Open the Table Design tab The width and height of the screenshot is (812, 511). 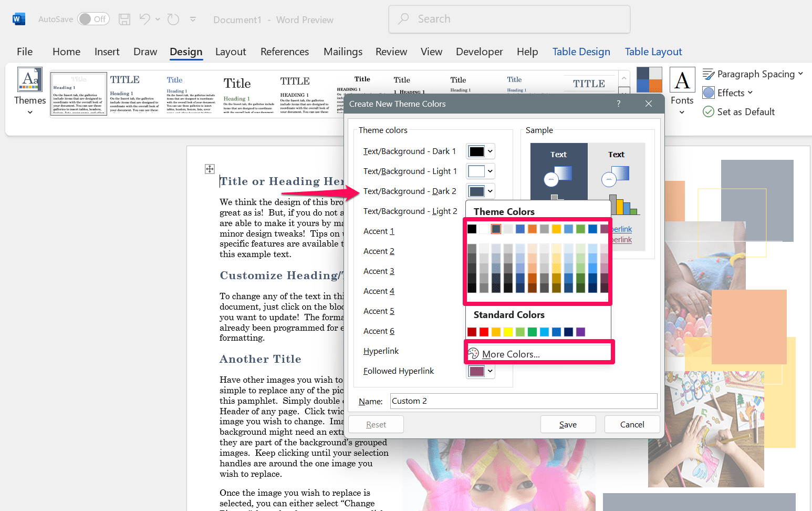point(581,52)
